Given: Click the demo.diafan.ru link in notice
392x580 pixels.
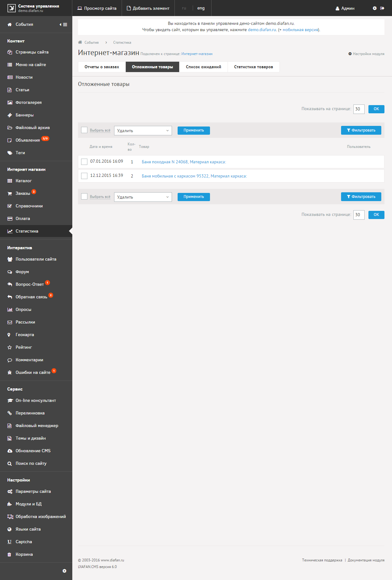Looking at the screenshot, I should (x=262, y=30).
